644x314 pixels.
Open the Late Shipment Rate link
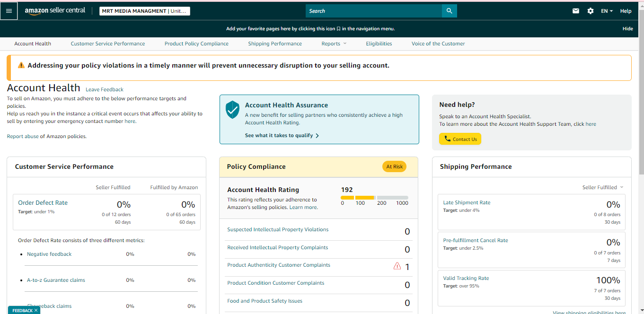(x=467, y=202)
